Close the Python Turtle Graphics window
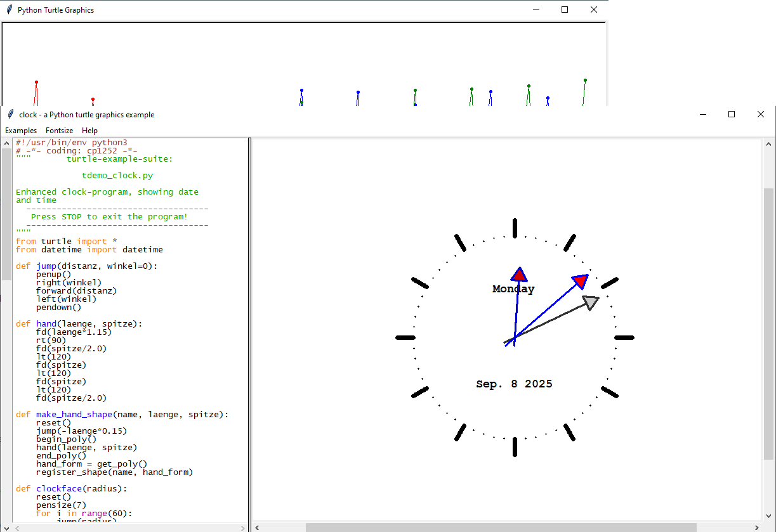Viewport: 776px width, 532px height. (x=594, y=10)
